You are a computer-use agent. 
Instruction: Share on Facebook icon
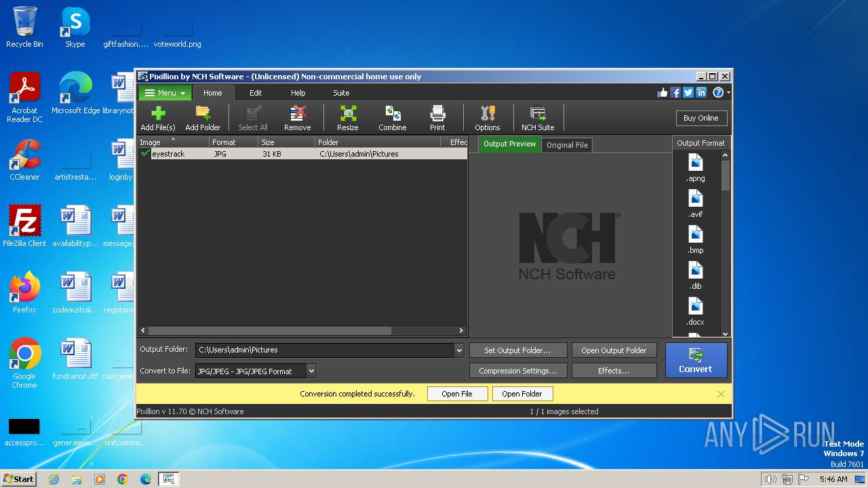pos(675,93)
